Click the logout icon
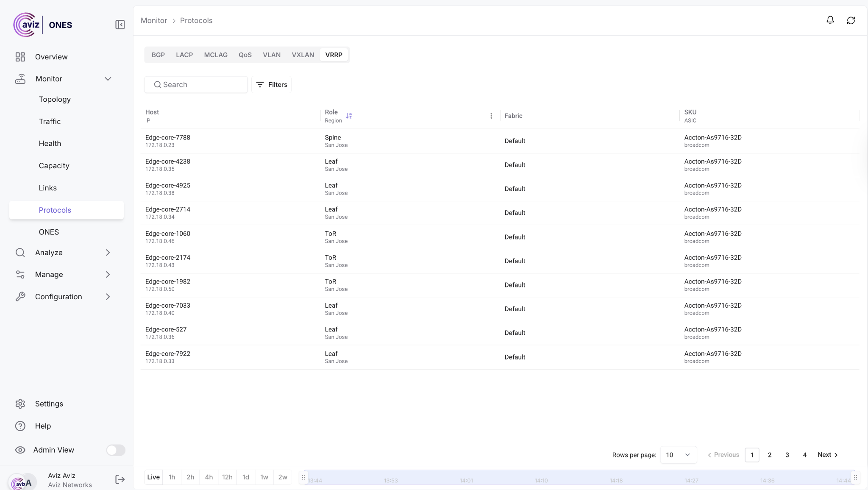 click(x=120, y=479)
